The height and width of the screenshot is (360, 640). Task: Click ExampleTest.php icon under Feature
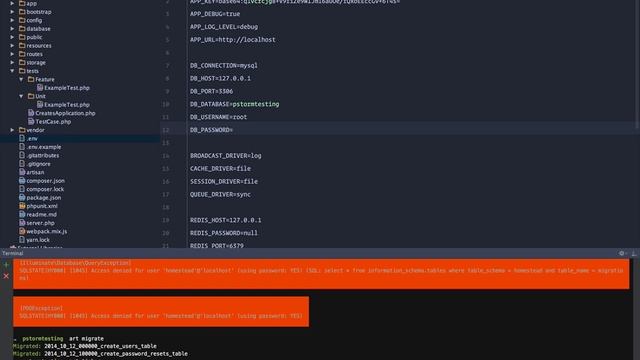(x=40, y=88)
